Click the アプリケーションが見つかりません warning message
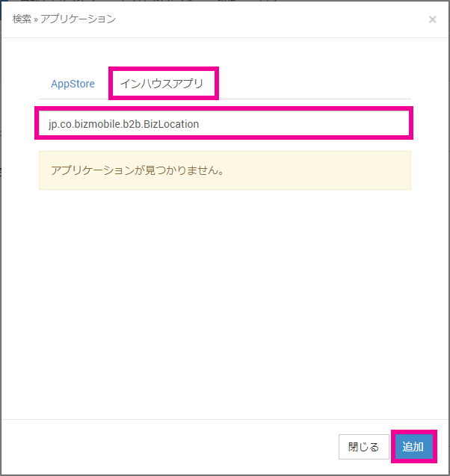This screenshot has width=450, height=476. 138,170
